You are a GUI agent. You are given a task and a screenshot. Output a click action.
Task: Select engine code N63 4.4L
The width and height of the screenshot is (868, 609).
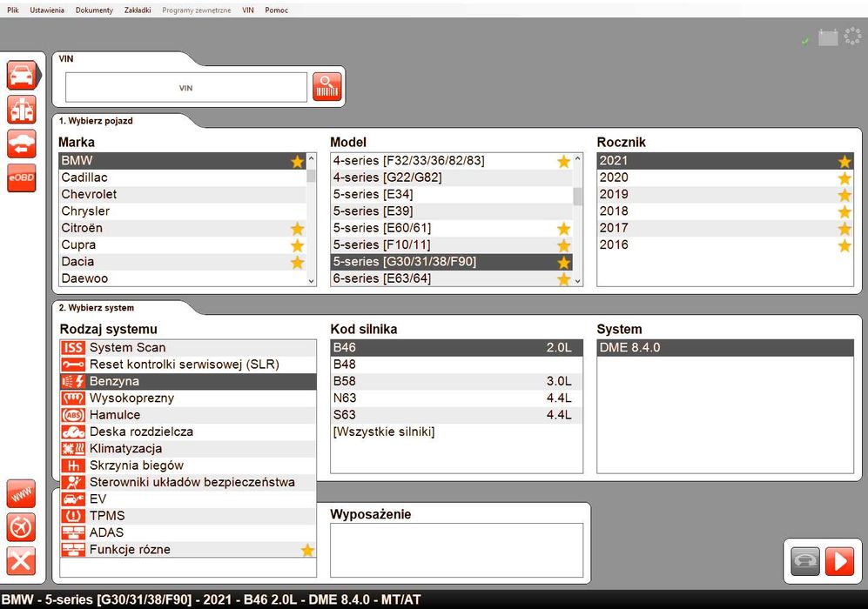(x=457, y=398)
